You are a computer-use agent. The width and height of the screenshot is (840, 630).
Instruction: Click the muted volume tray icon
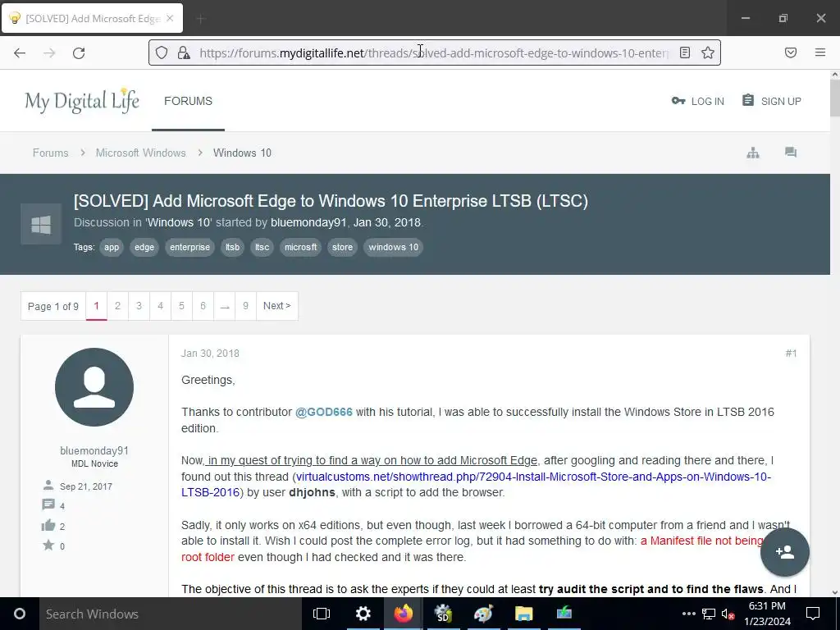pyautogui.click(x=728, y=614)
